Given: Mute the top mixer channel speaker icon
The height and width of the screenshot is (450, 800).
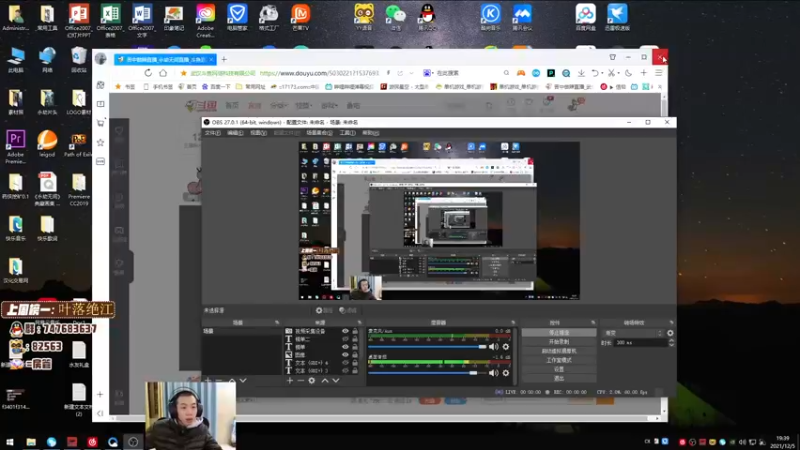Looking at the screenshot, I should click(493, 347).
